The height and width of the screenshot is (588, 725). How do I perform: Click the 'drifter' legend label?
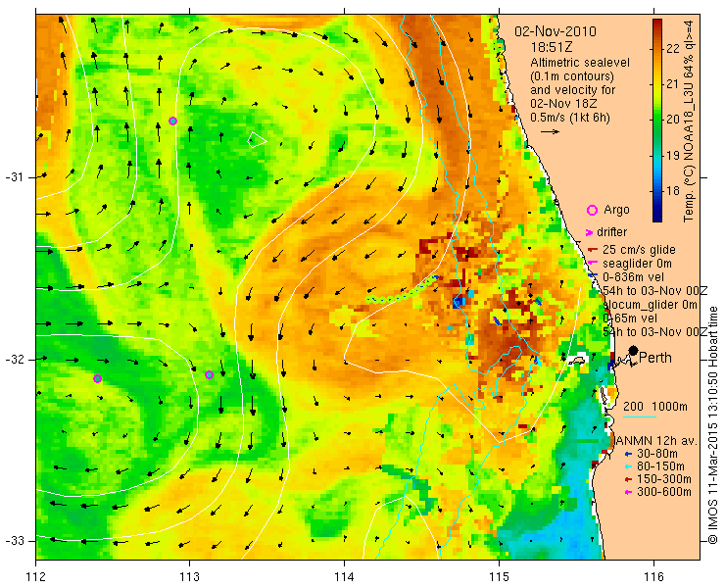[611, 232]
